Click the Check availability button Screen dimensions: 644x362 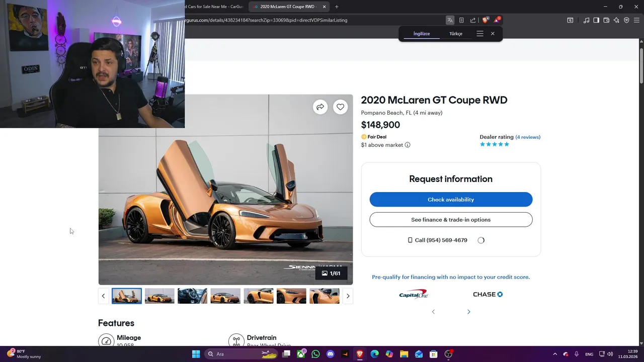451,200
